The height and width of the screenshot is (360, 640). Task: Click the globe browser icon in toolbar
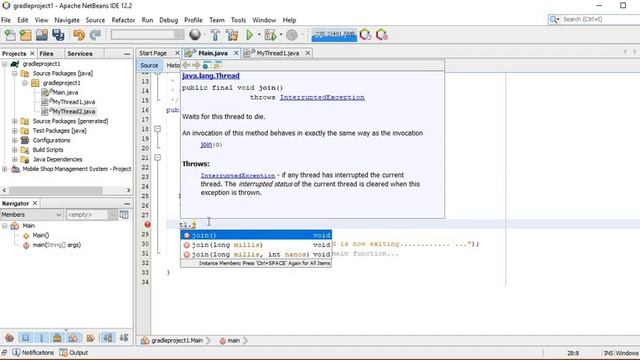point(195,35)
